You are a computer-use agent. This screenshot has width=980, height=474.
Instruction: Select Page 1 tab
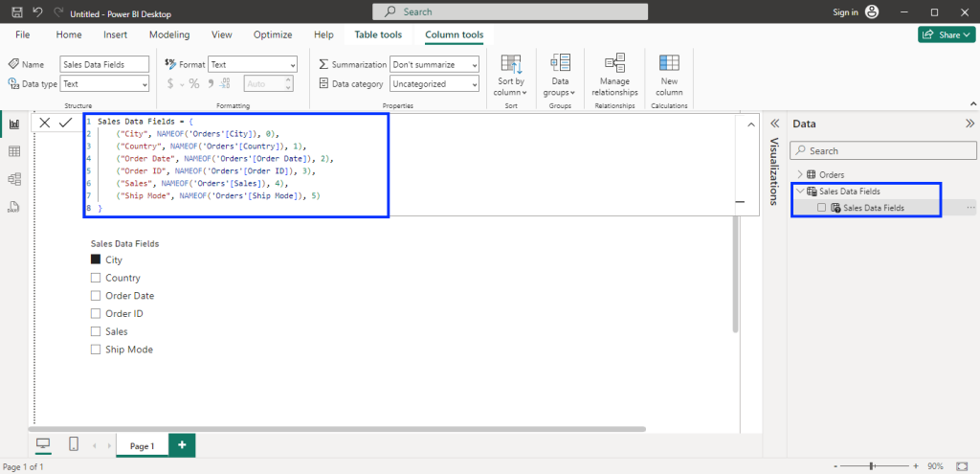tap(142, 446)
